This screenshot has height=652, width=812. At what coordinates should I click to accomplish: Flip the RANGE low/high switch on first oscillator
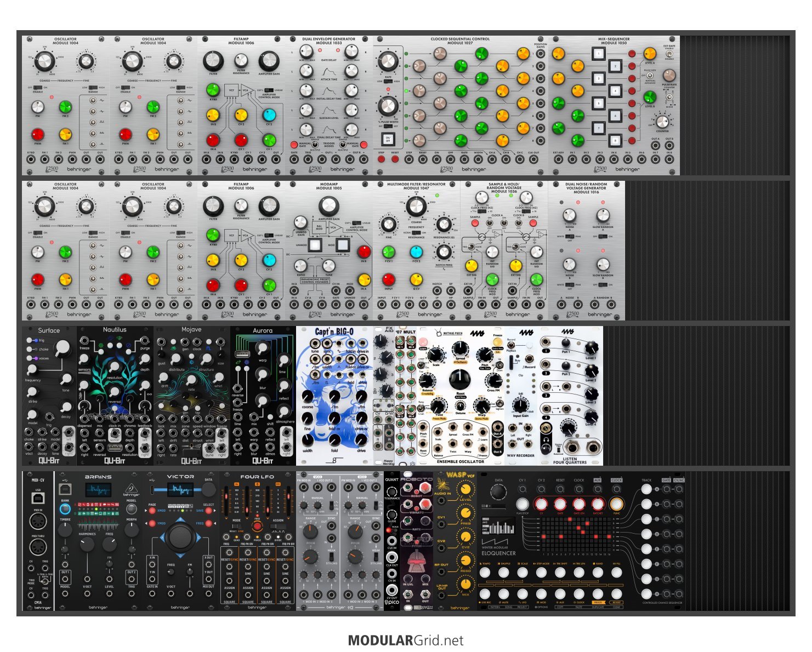click(93, 88)
